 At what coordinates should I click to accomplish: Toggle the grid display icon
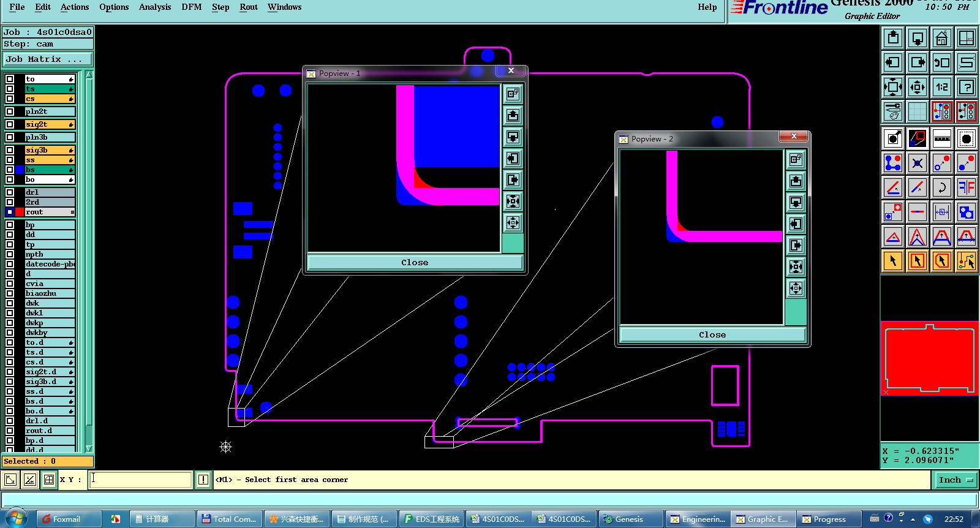point(918,111)
